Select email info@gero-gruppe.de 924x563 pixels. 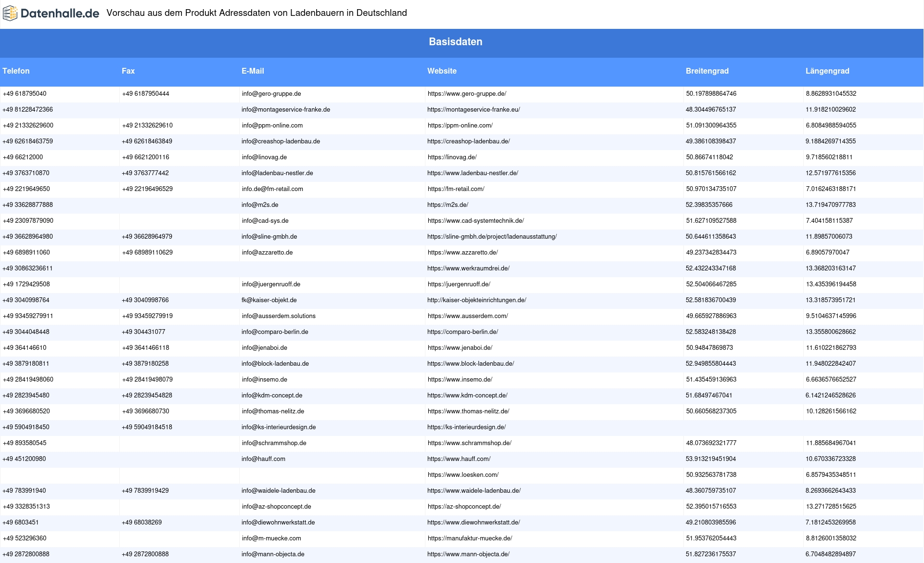point(271,94)
